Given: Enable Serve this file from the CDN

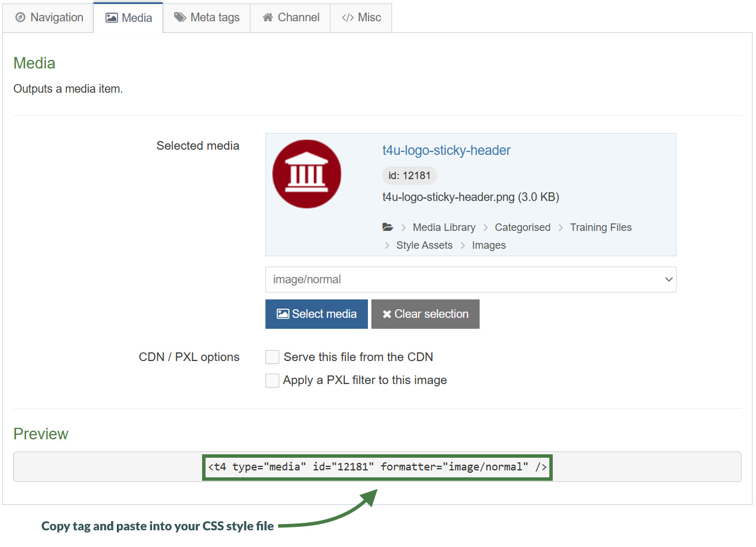Looking at the screenshot, I should (272, 357).
